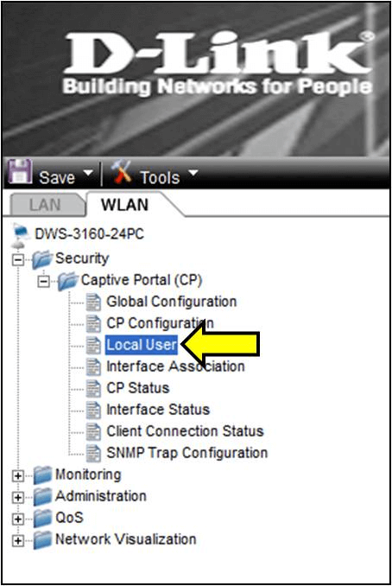The height and width of the screenshot is (586, 392).
Task: Click the QoS folder icon
Action: (x=42, y=518)
